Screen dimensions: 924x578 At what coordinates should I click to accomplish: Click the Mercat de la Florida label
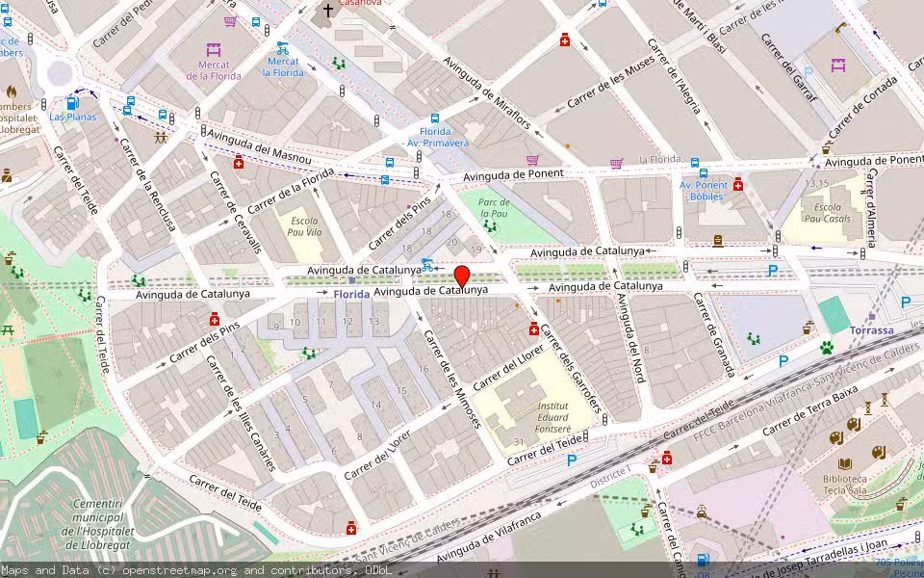pyautogui.click(x=214, y=70)
